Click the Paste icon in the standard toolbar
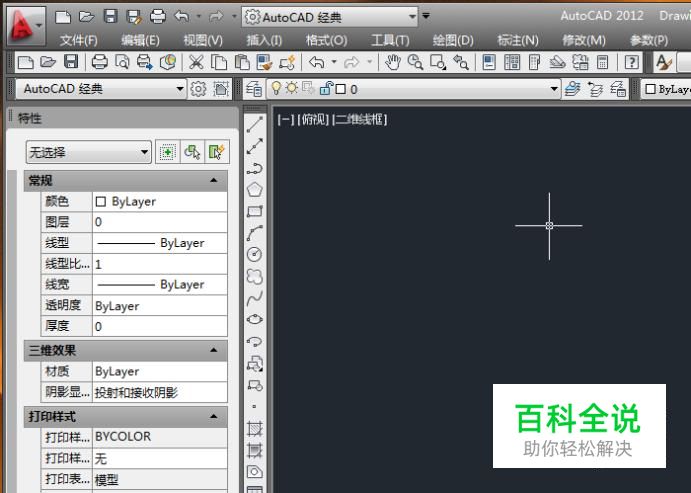The image size is (691, 493). point(242,62)
